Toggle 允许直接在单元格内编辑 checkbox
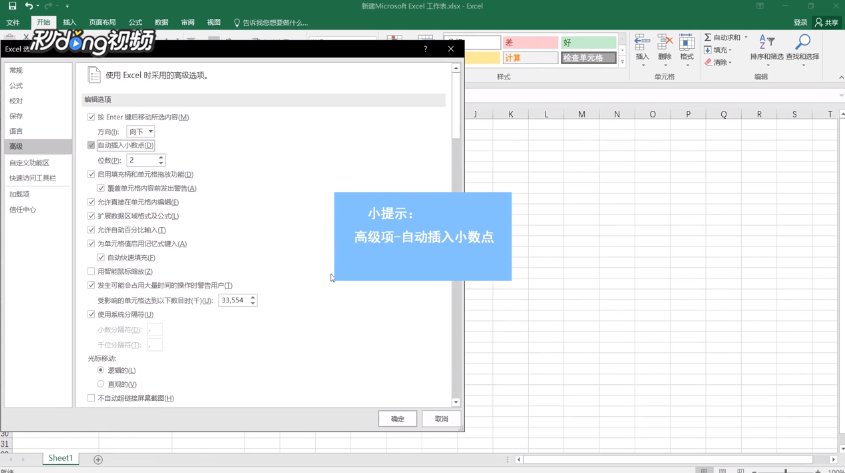 [x=91, y=202]
